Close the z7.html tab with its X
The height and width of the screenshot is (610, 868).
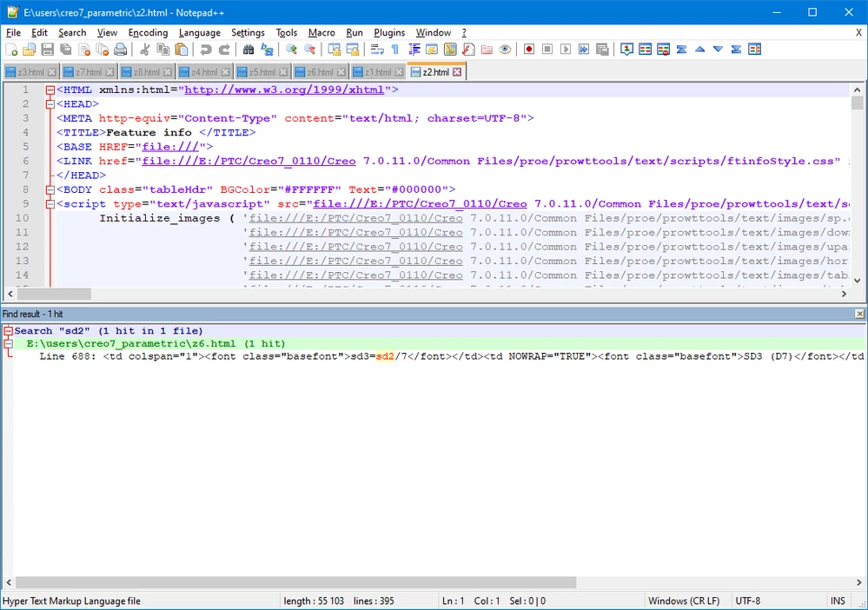[109, 72]
